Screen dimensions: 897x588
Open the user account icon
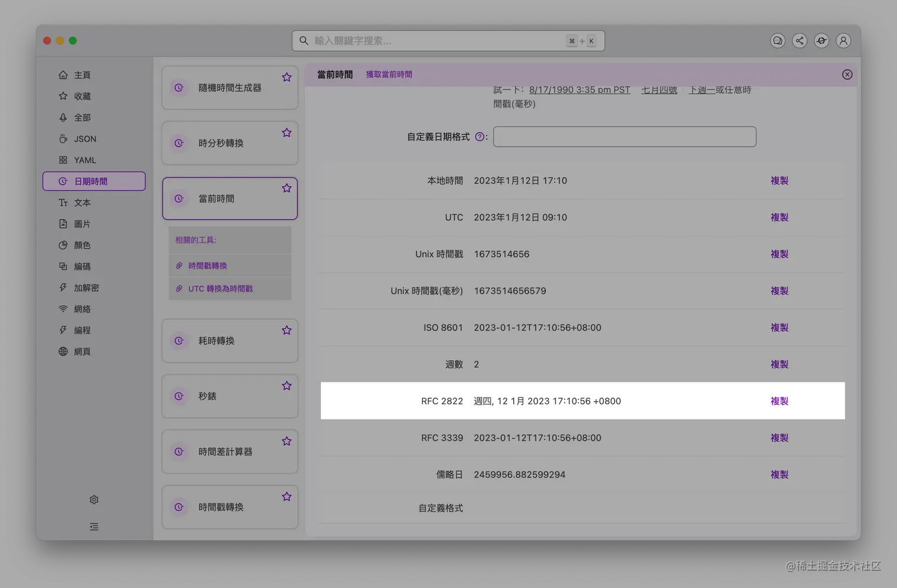point(843,40)
